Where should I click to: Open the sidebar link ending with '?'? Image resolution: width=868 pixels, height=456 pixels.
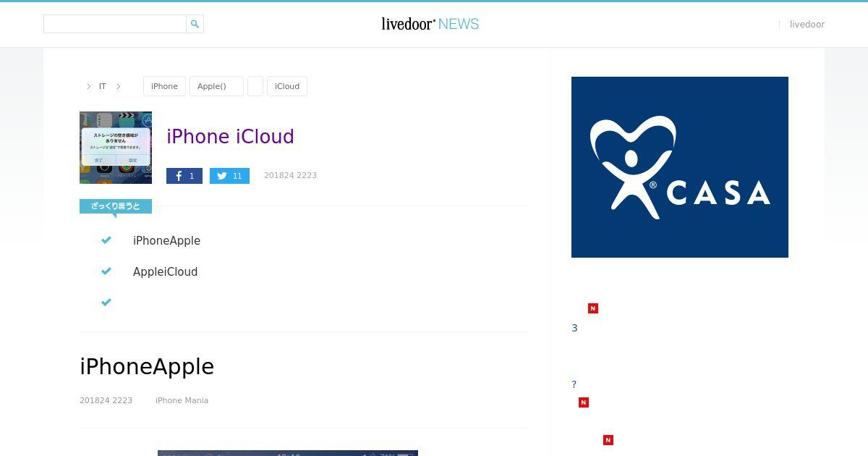574,384
